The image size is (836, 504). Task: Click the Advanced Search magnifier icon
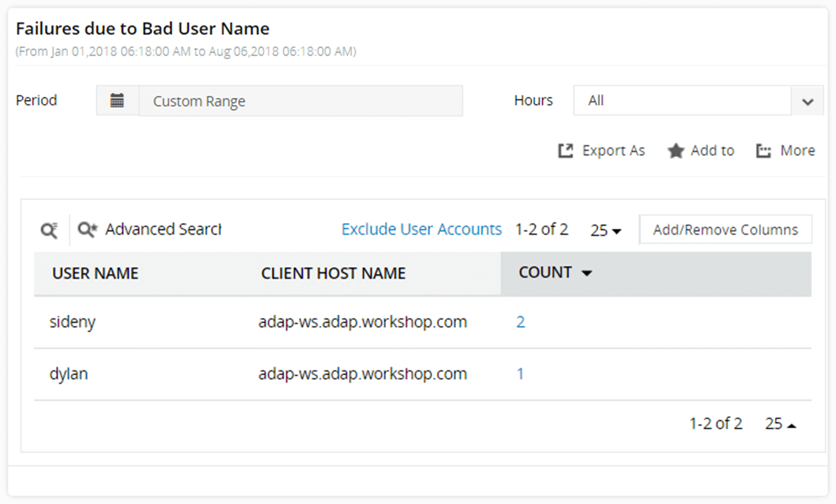click(86, 229)
